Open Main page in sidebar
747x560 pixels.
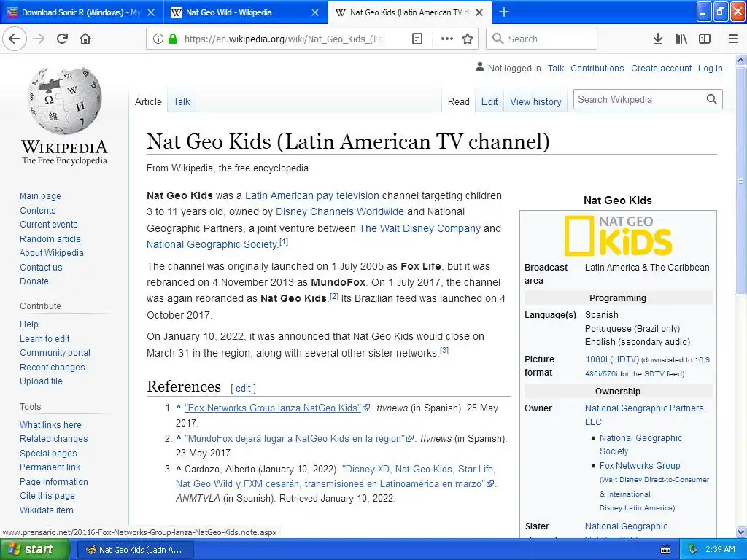(x=41, y=195)
